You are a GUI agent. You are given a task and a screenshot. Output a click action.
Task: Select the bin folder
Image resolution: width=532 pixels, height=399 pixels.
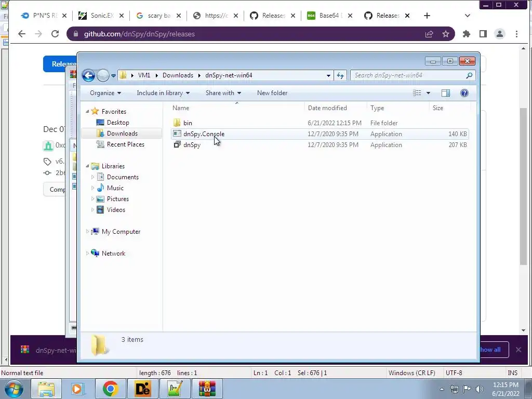click(187, 123)
